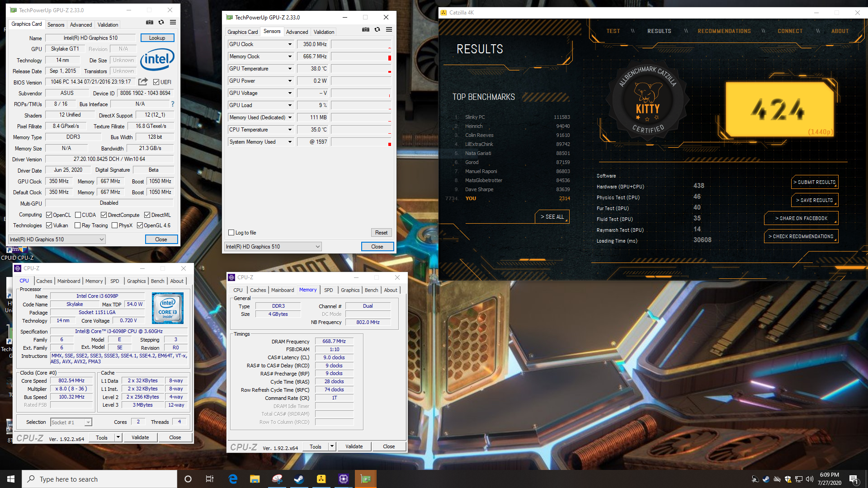Open the hamburger menu in GPU-Z Sensors window
The width and height of the screenshot is (868, 488).
(x=389, y=30)
